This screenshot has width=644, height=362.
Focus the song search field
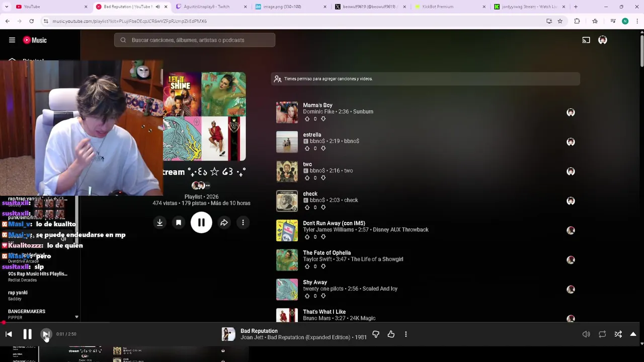[195, 40]
